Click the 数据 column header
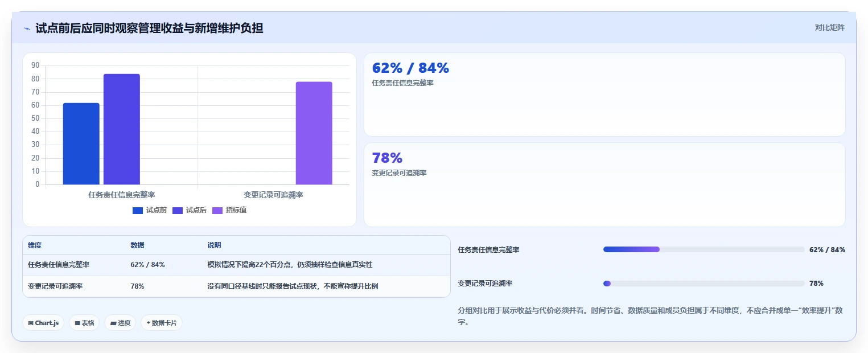 pos(137,245)
